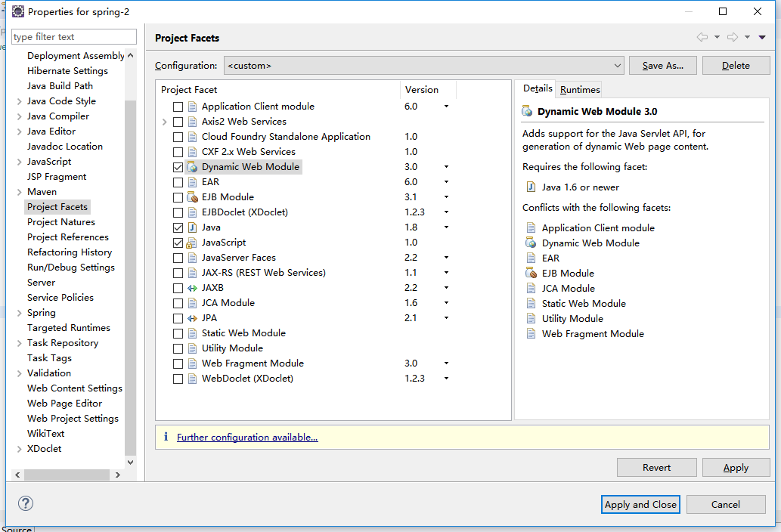Click the forward navigation arrow icon
The height and width of the screenshot is (532, 781).
[x=732, y=37]
